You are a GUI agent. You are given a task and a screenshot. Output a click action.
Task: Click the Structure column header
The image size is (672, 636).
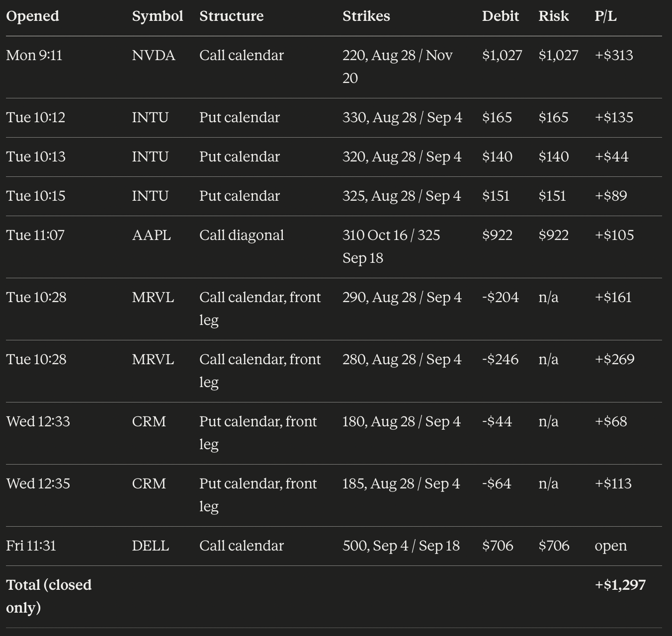point(232,16)
